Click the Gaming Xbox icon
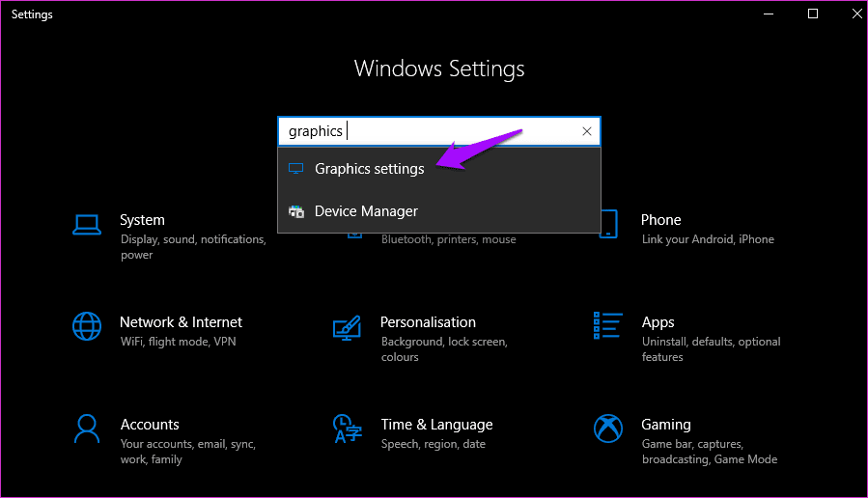Image resolution: width=868 pixels, height=498 pixels. tap(608, 429)
